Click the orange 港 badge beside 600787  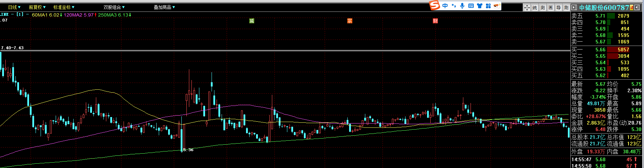(x=632, y=8)
